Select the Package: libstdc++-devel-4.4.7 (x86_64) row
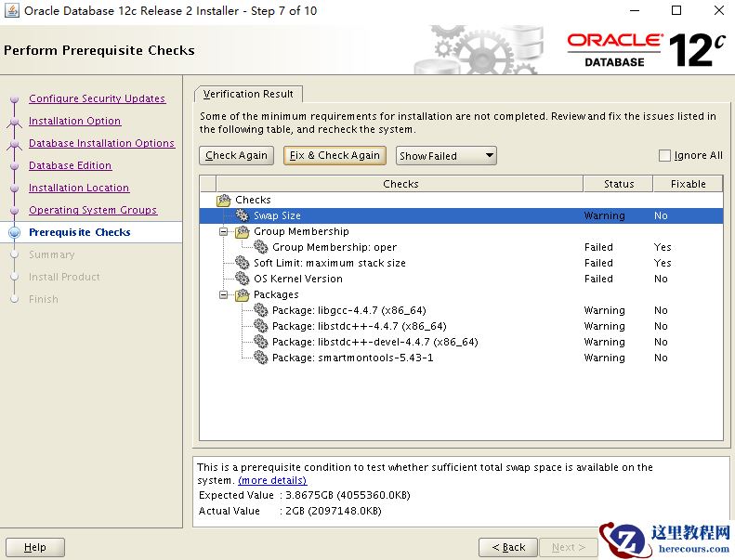735x560 pixels. click(461, 342)
